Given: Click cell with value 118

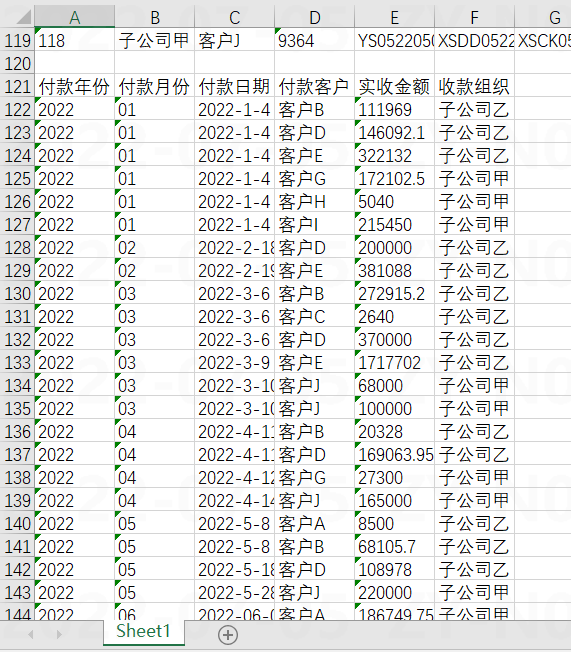Looking at the screenshot, I should pos(74,40).
